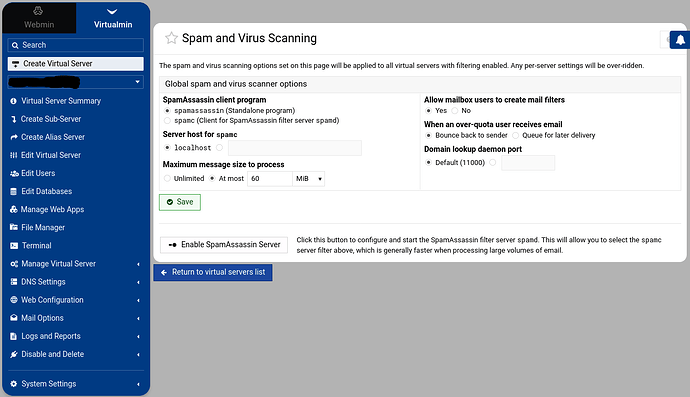This screenshot has height=397, width=690.
Task: Click the domain lookup daemon port field
Action: click(528, 163)
